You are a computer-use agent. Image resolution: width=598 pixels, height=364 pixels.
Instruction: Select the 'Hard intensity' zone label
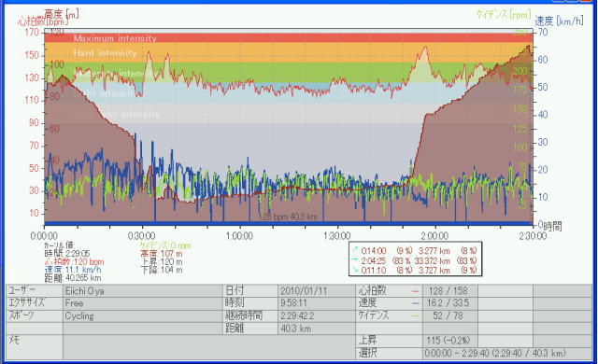tap(105, 53)
